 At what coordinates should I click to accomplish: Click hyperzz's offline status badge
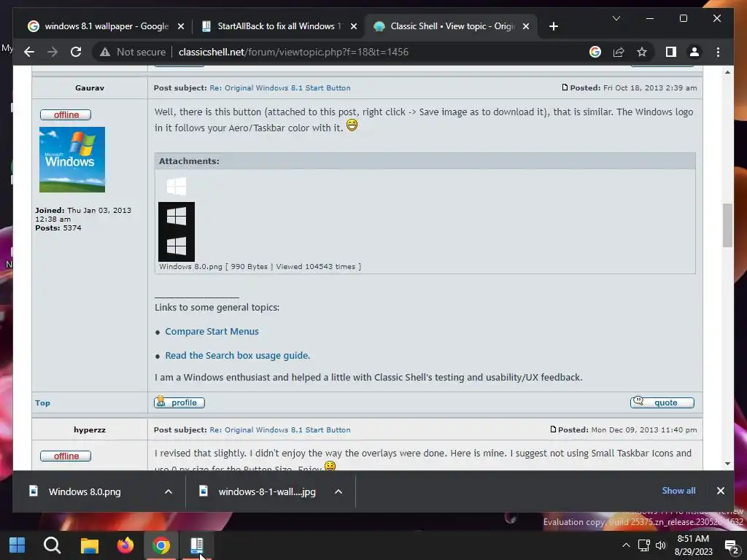(x=66, y=456)
